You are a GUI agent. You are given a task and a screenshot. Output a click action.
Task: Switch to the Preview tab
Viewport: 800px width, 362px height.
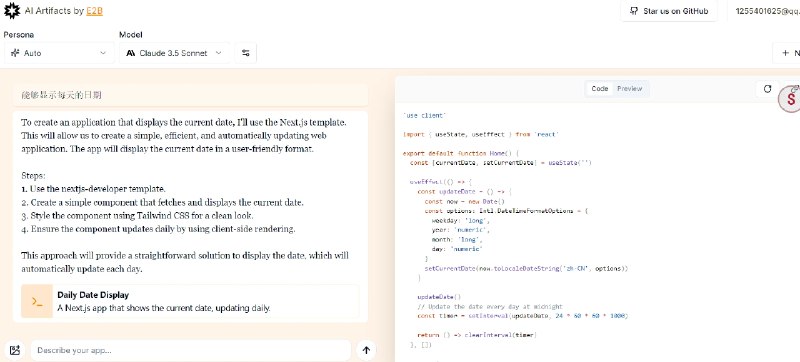tap(630, 89)
